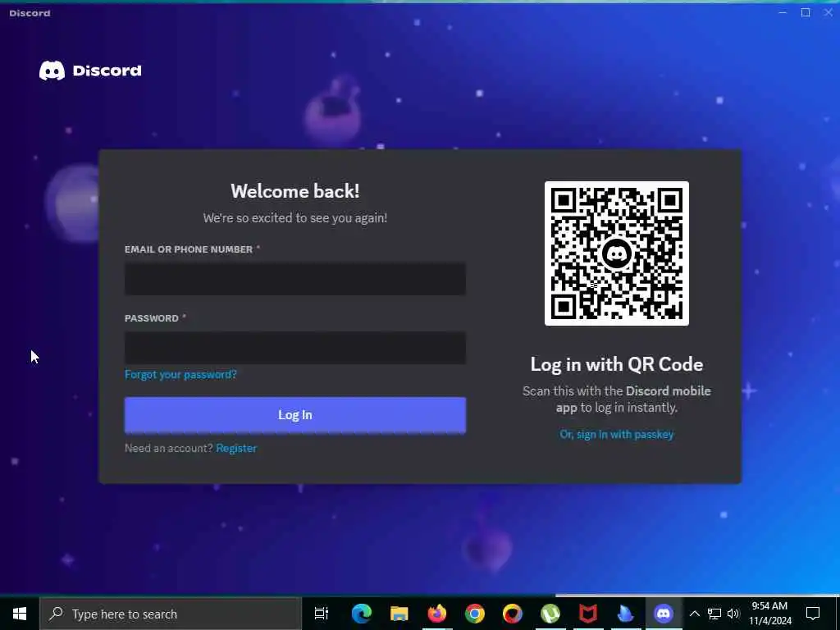Click the Discord logo at top left

coord(90,71)
